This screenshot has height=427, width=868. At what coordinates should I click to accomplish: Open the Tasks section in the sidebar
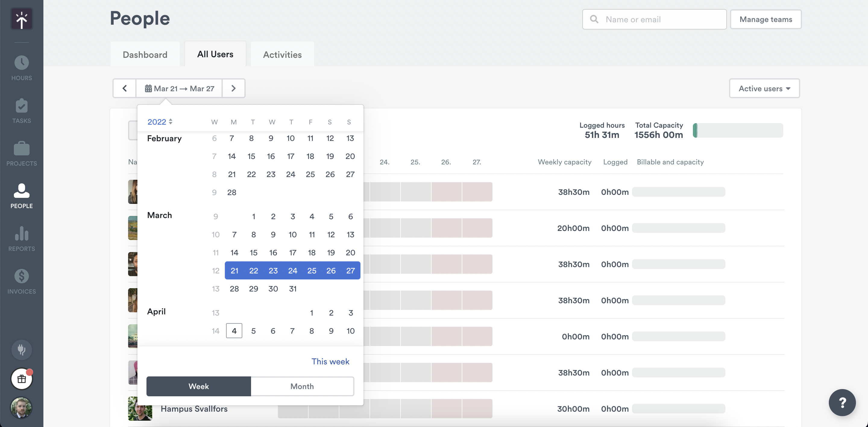pyautogui.click(x=21, y=111)
